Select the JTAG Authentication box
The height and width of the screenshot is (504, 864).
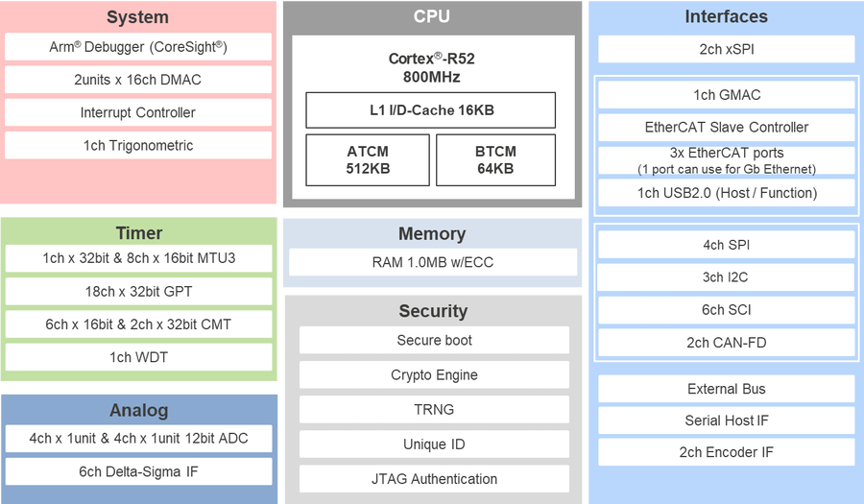click(434, 478)
